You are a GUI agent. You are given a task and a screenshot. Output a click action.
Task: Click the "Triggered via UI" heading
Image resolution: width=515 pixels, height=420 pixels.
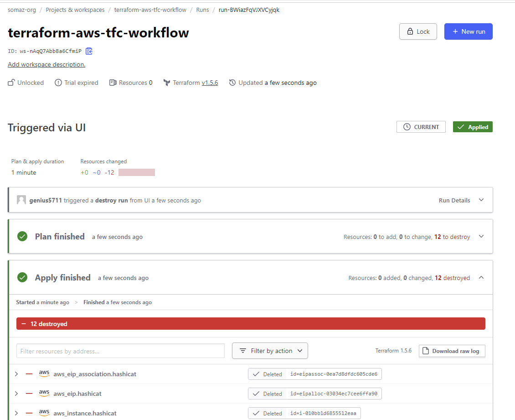click(46, 128)
